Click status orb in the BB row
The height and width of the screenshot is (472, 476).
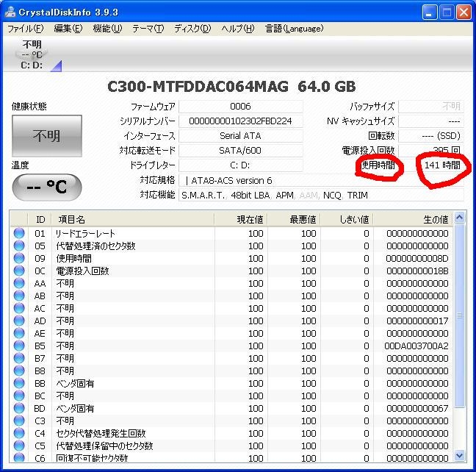(19, 383)
